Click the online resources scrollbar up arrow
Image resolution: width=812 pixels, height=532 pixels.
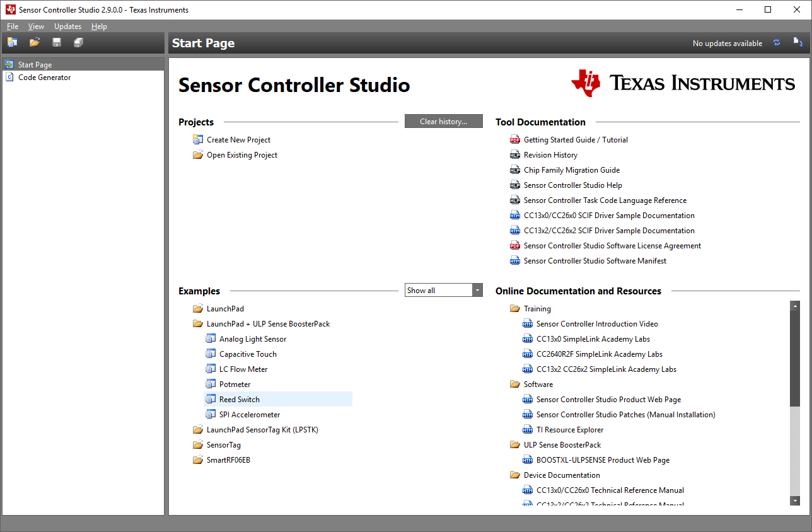coord(795,306)
